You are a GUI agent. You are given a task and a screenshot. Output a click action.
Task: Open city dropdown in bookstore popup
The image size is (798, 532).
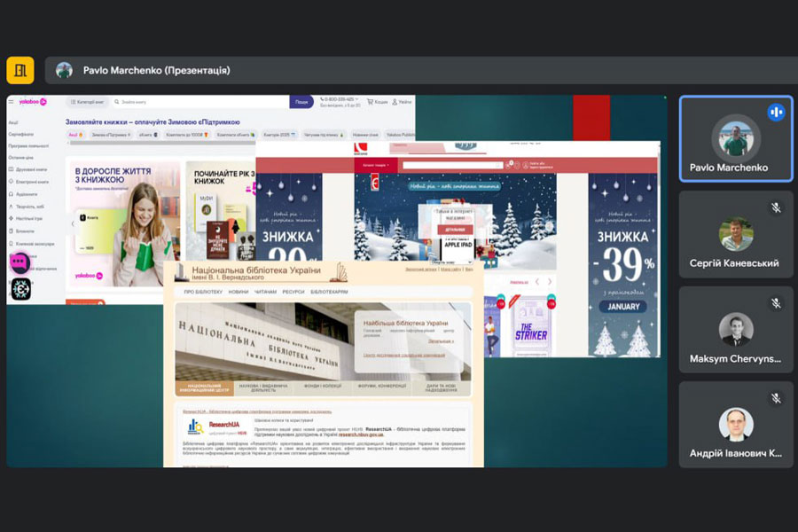pos(451,262)
